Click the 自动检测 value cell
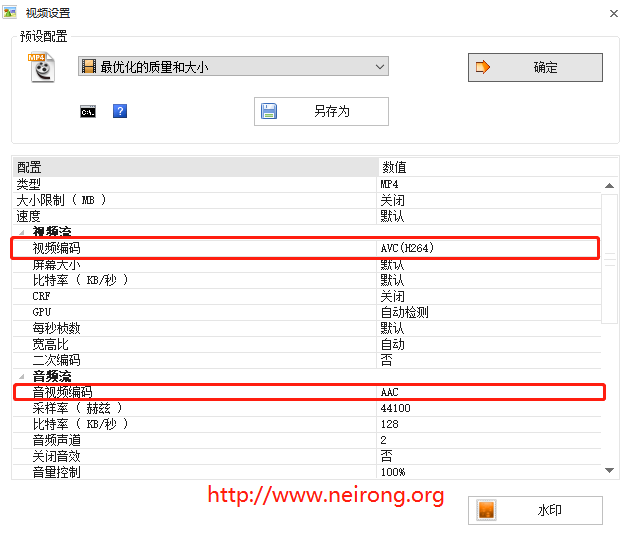 pos(489,312)
